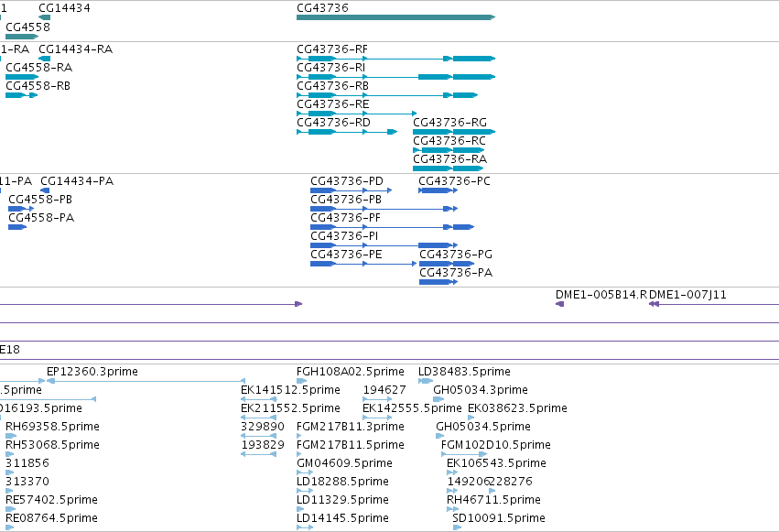Select the CG43736 gene bar
Screen dimensions: 779x532
(x=396, y=17)
